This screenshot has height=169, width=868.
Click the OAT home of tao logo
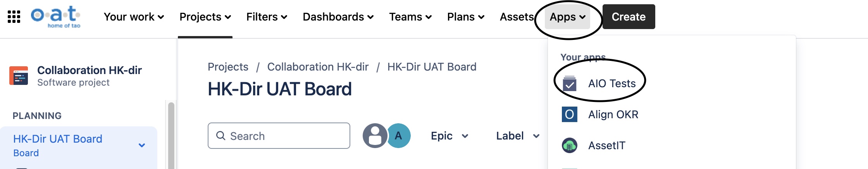(56, 17)
